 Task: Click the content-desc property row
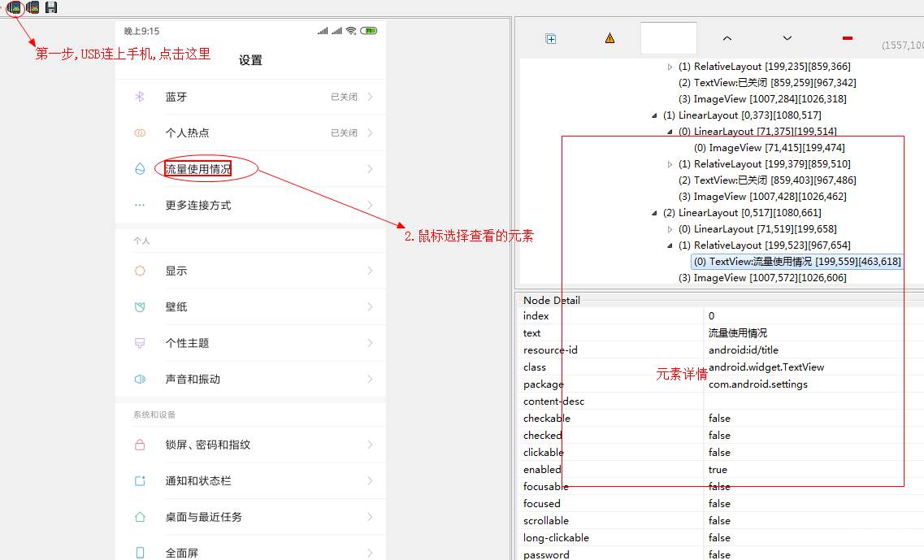pyautogui.click(x=721, y=402)
